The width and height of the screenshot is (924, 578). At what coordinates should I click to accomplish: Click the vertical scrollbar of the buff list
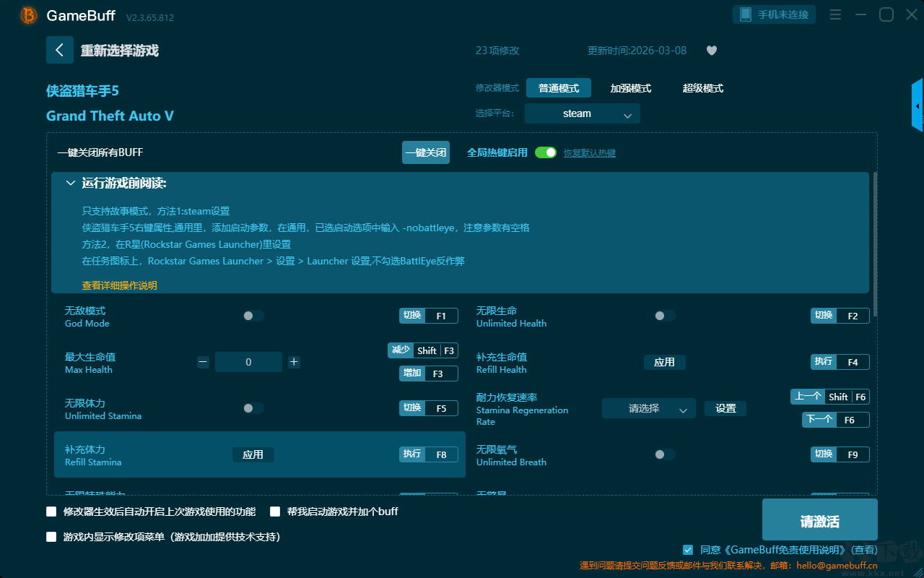pos(876,244)
